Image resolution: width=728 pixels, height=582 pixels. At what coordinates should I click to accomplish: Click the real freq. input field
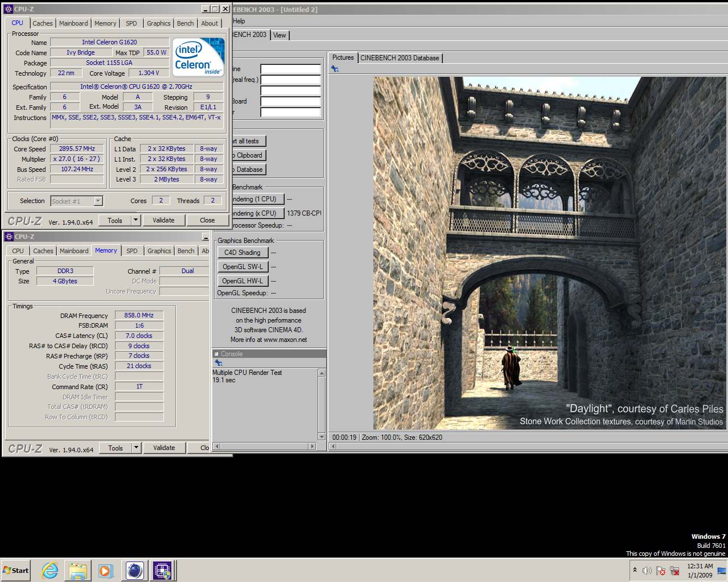pyautogui.click(x=291, y=80)
